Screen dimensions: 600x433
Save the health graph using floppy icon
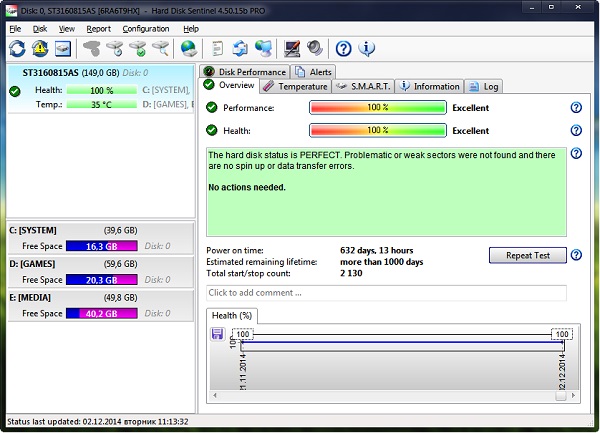218,334
